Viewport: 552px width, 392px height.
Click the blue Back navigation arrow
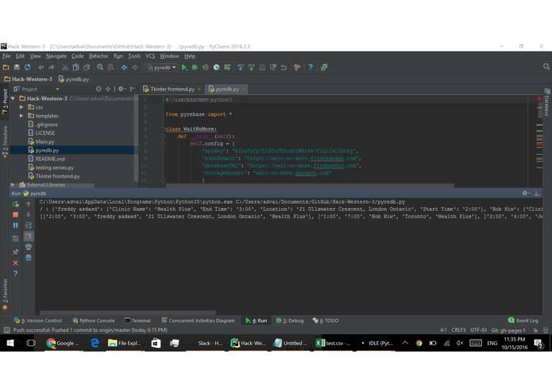124,67
